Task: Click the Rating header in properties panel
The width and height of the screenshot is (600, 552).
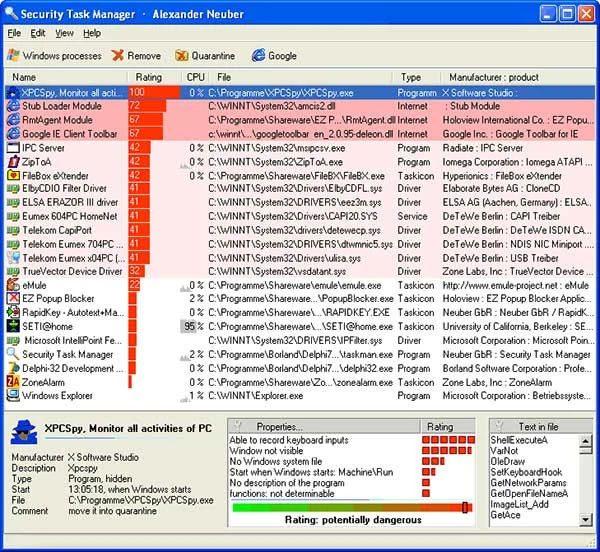Action: 448,427
